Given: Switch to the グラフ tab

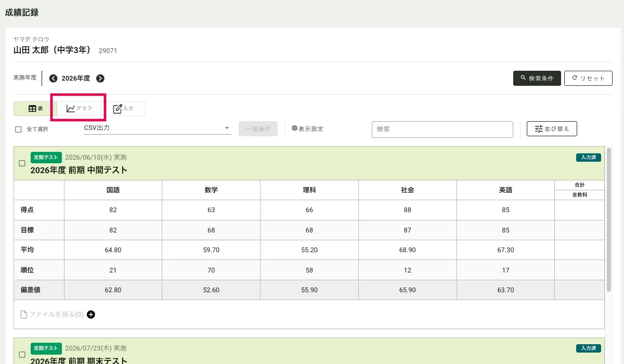Looking at the screenshot, I should click(79, 109).
